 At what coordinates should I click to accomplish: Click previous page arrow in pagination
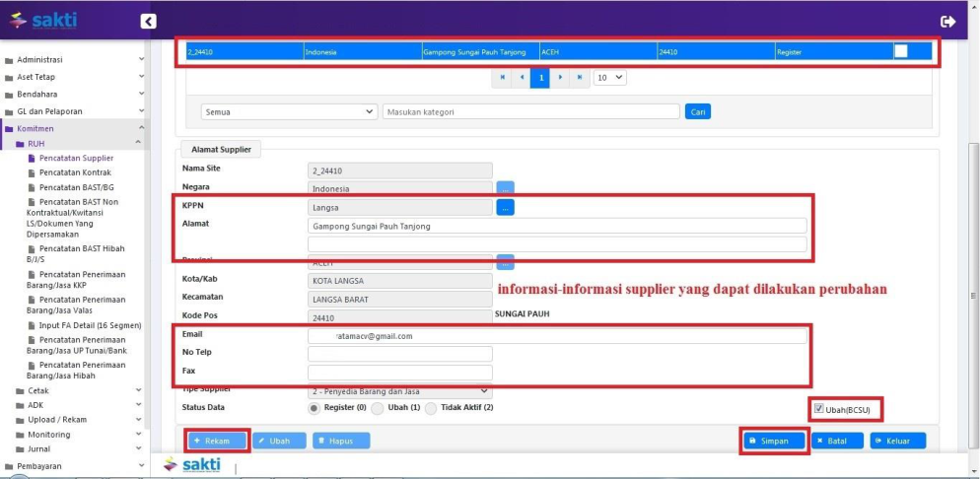521,77
